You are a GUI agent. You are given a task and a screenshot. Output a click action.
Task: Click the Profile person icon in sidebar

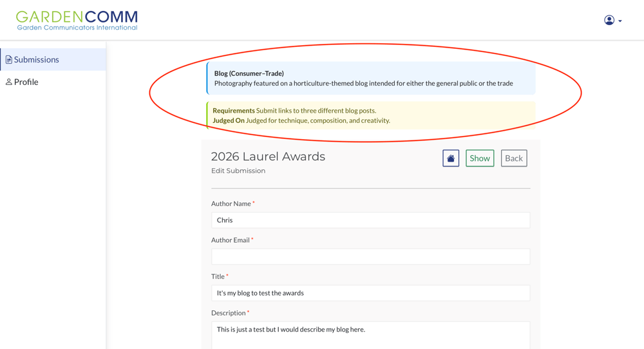click(9, 82)
